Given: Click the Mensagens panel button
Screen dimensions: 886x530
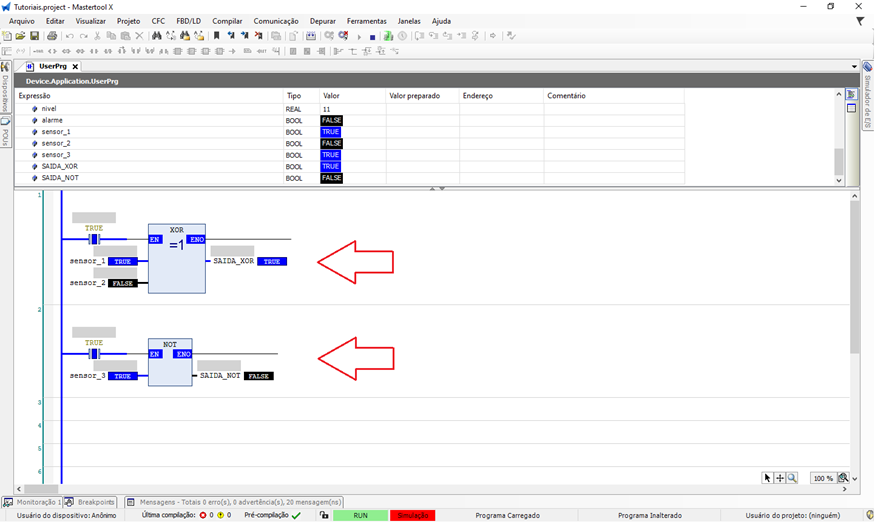Looking at the screenshot, I should click(x=237, y=502).
